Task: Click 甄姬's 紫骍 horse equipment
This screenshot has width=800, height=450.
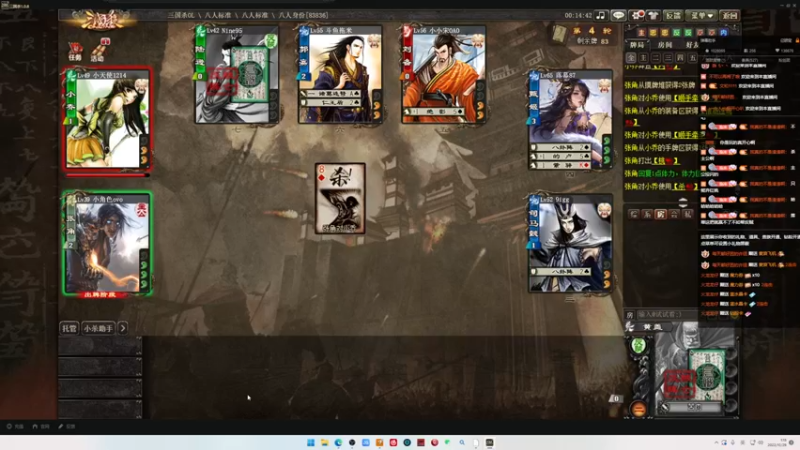Action: pos(562,165)
